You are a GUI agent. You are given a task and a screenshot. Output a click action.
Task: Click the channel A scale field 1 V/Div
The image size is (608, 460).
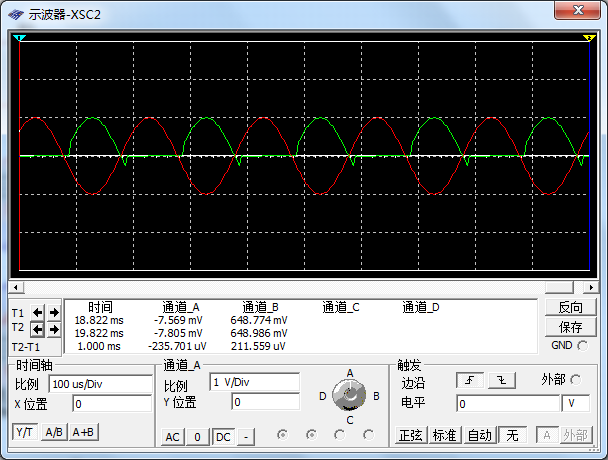(x=254, y=382)
